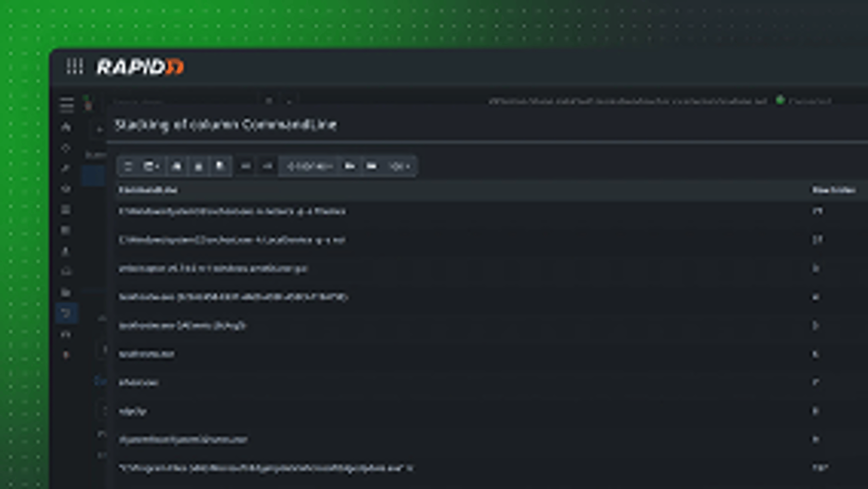This screenshot has height=489, width=868.
Task: Toggle the hamburger sidebar menu
Action: point(67,105)
